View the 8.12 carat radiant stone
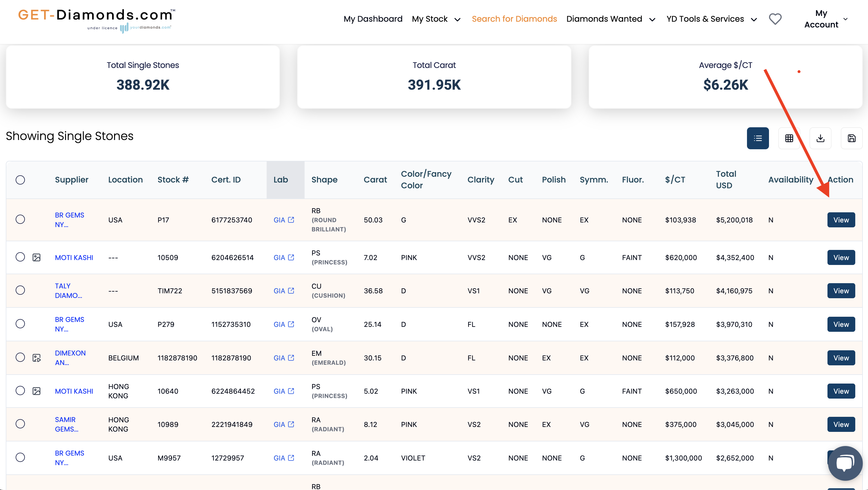This screenshot has width=868, height=490. [841, 424]
